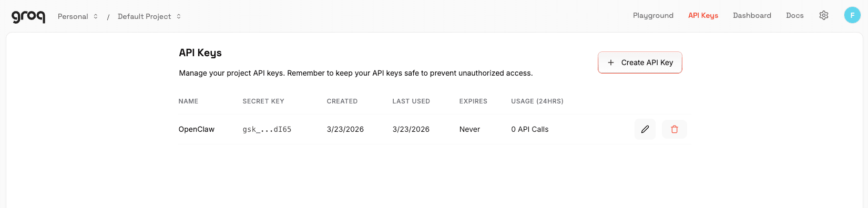This screenshot has height=208, width=868.
Task: Open the Dashboard nav item
Action: click(752, 15)
